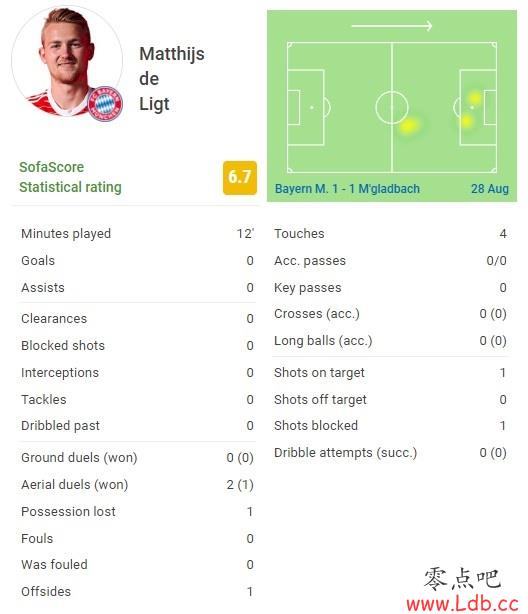Click the 6.7 rating badge
Image resolution: width=528 pixels, height=614 pixels.
(240, 177)
